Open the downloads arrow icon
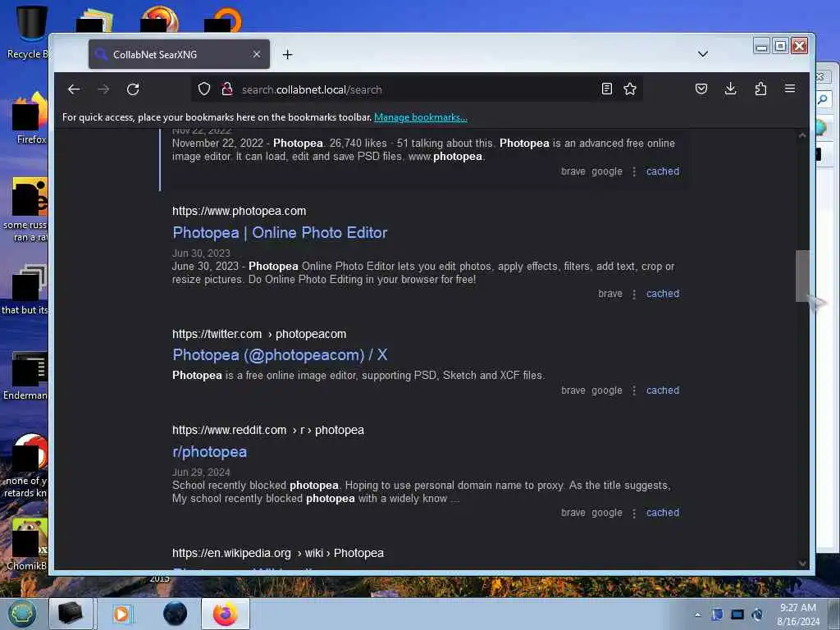The width and height of the screenshot is (840, 630). (x=730, y=89)
